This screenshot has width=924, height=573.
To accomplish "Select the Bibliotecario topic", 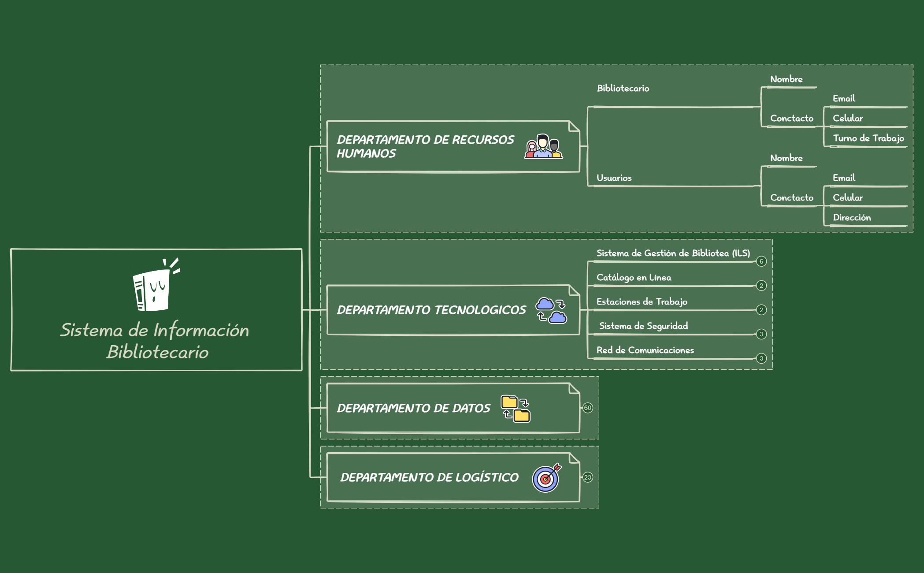I will (623, 88).
